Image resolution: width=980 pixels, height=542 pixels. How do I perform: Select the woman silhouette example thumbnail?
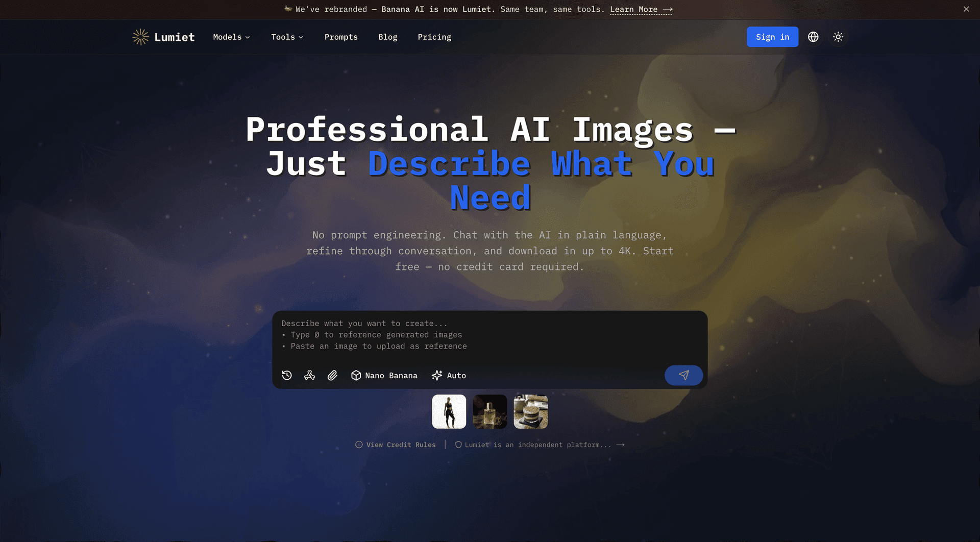(449, 411)
